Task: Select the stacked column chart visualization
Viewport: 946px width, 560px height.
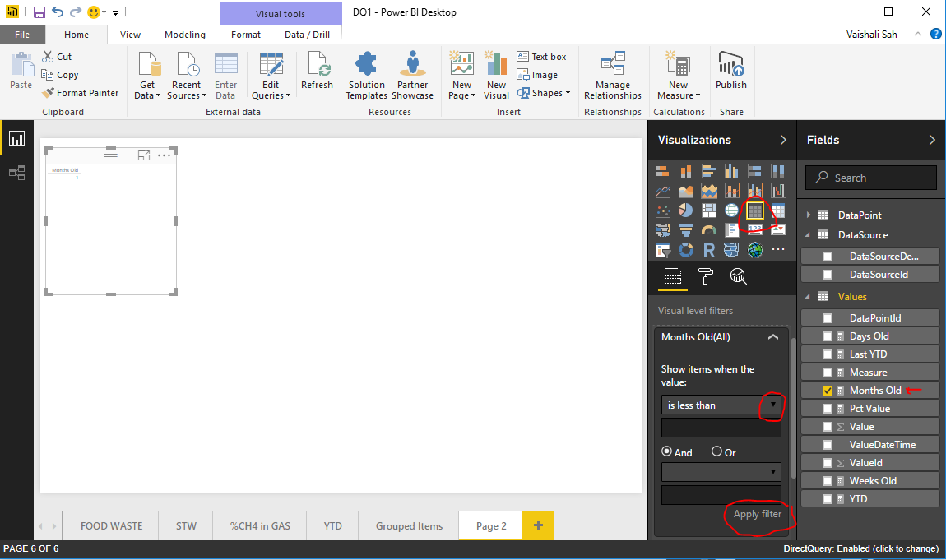Action: [685, 172]
